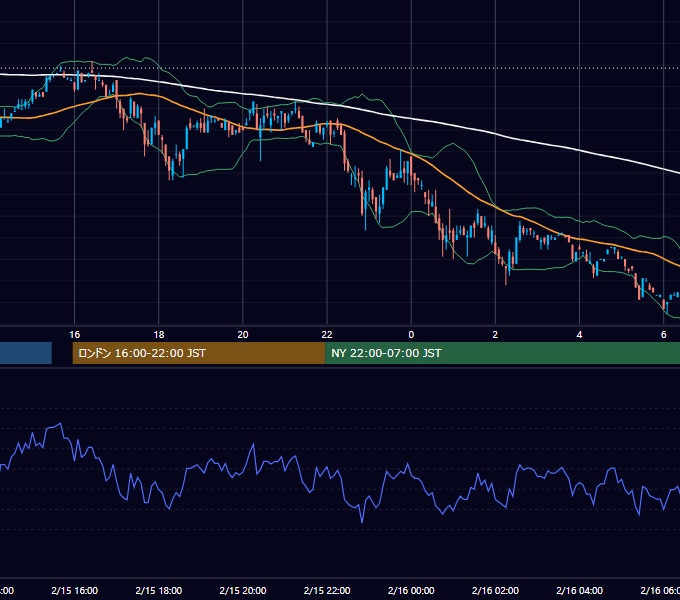The image size is (680, 600).
Task: Click hour label 16 on price chart axis
Action: [x=75, y=334]
